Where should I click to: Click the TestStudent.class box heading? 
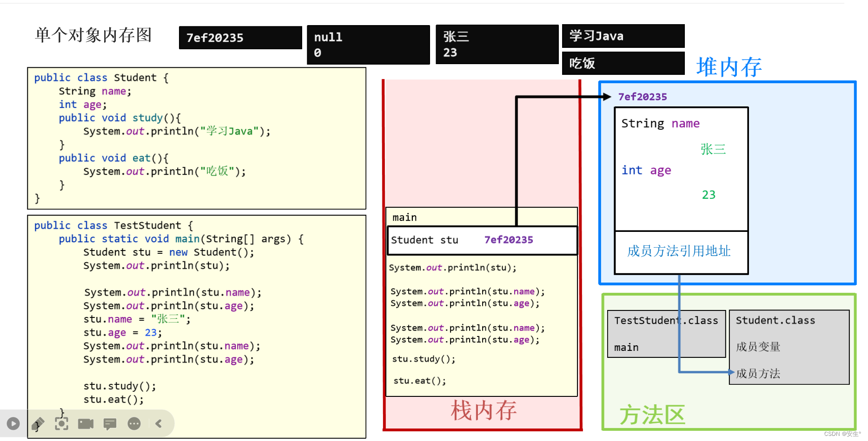click(666, 321)
